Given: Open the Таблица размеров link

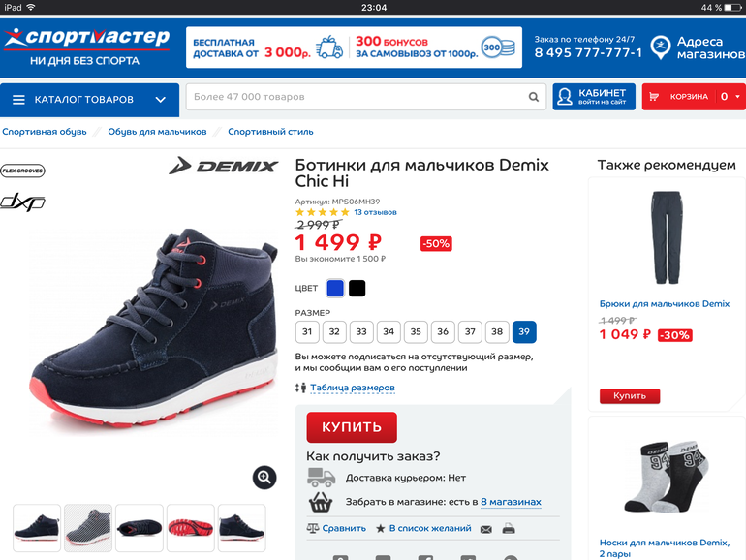Looking at the screenshot, I should (353, 388).
